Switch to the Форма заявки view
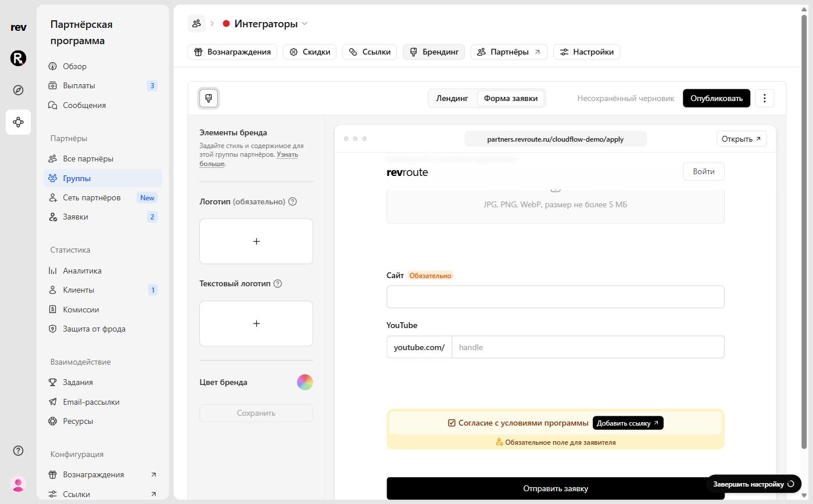This screenshot has height=504, width=813. coord(511,98)
